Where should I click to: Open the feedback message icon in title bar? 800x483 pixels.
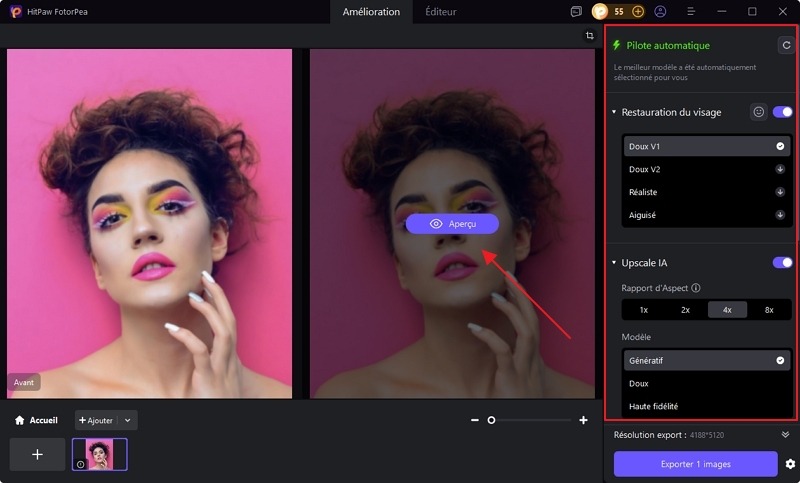tap(576, 12)
